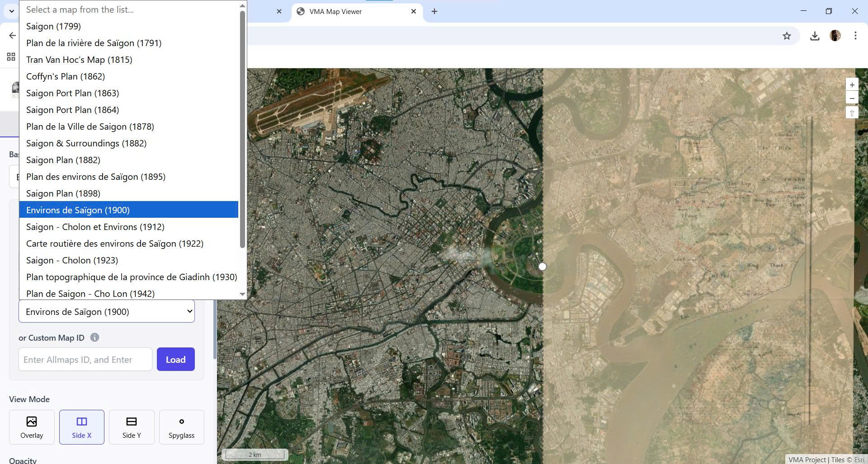Zoom out on the map

point(852,98)
